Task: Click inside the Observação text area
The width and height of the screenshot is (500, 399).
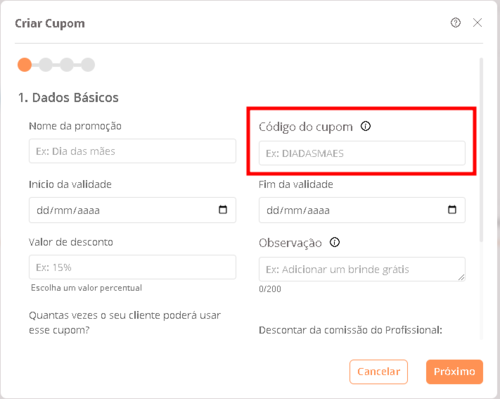Action: [x=362, y=269]
